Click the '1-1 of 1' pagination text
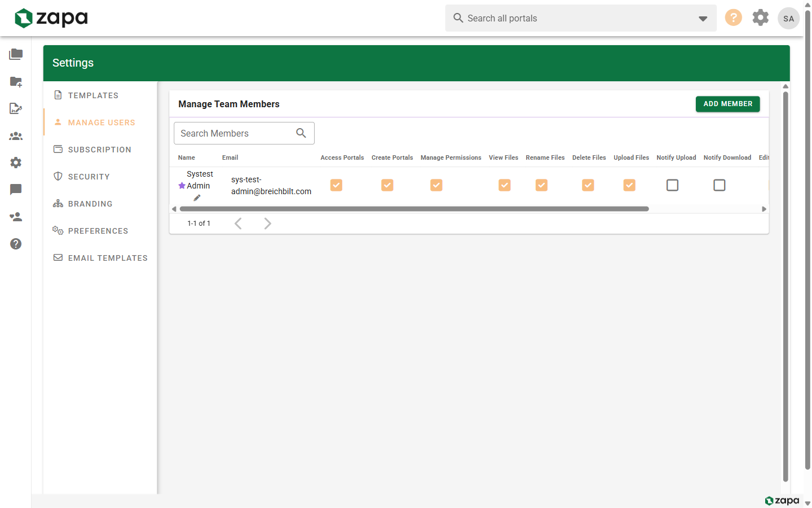 tap(198, 224)
